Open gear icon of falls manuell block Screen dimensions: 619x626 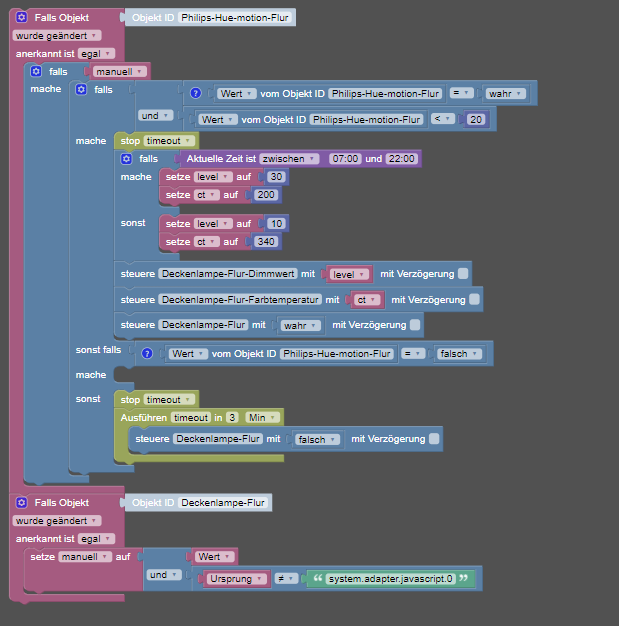point(36,71)
